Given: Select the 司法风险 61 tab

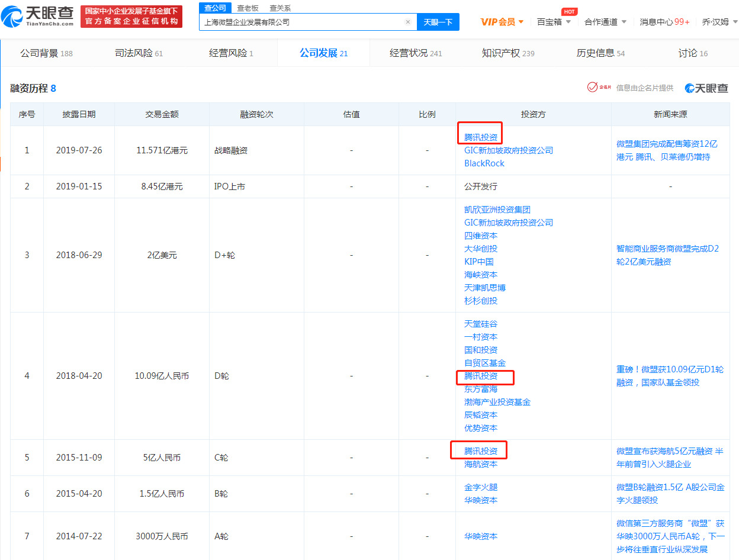Looking at the screenshot, I should pyautogui.click(x=139, y=53).
